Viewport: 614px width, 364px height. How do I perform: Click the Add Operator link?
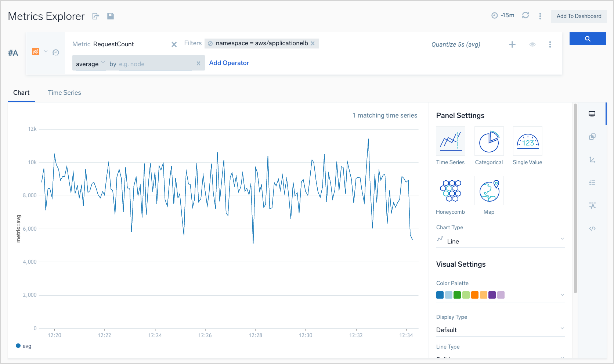pos(229,63)
